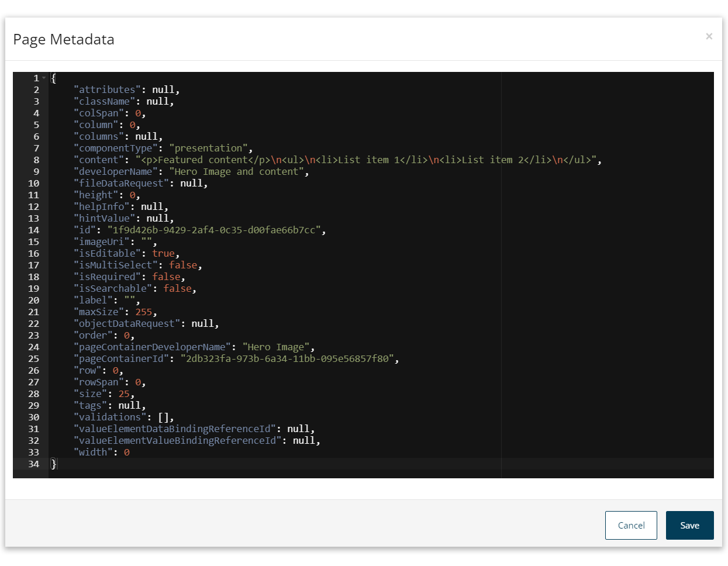Screen dimensions: 728x566
Task: Click the isEditable value true
Action: 163,253
